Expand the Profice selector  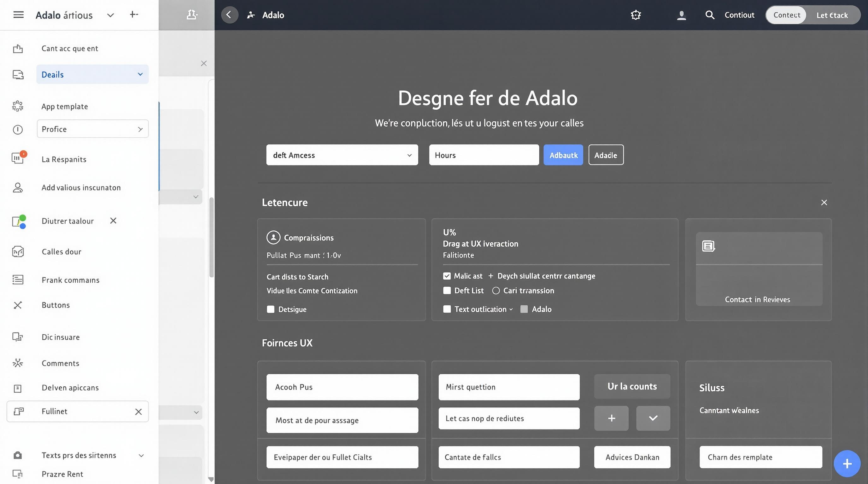pos(140,129)
